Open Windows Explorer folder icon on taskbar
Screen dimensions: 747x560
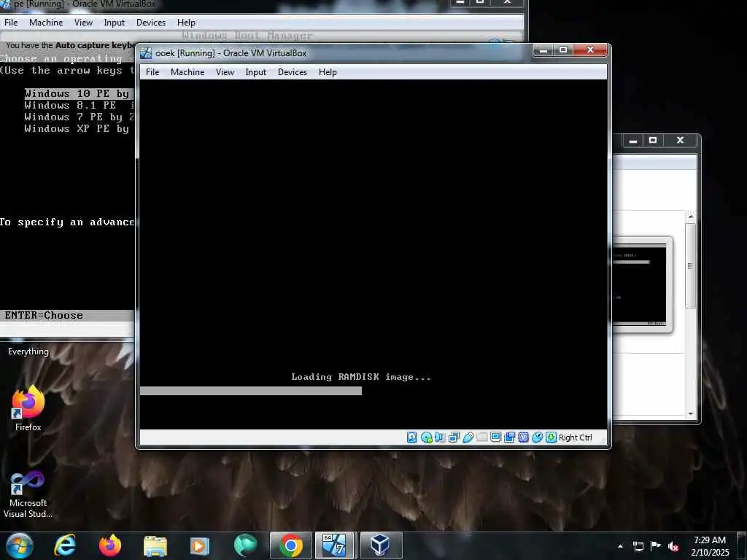(x=155, y=545)
